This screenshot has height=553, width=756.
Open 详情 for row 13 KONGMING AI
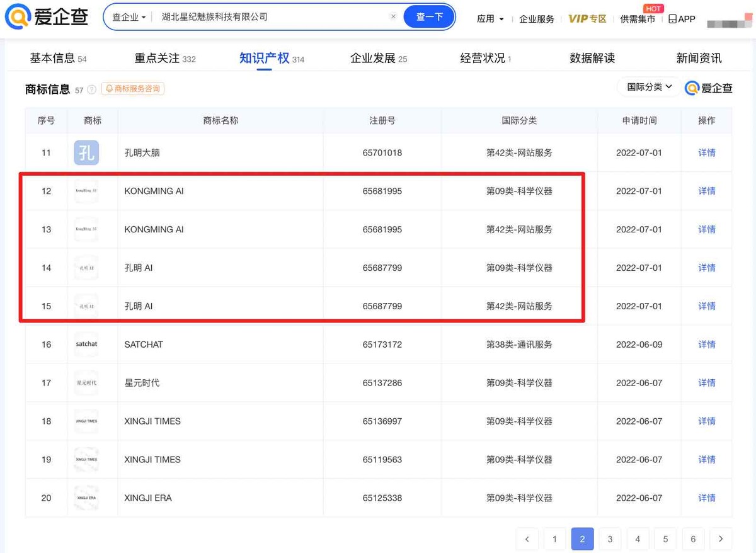point(707,230)
